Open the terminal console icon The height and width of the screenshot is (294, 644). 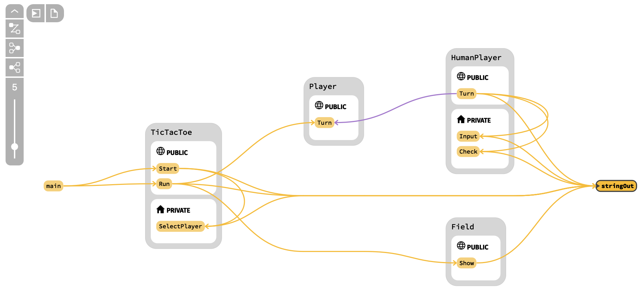tap(36, 13)
